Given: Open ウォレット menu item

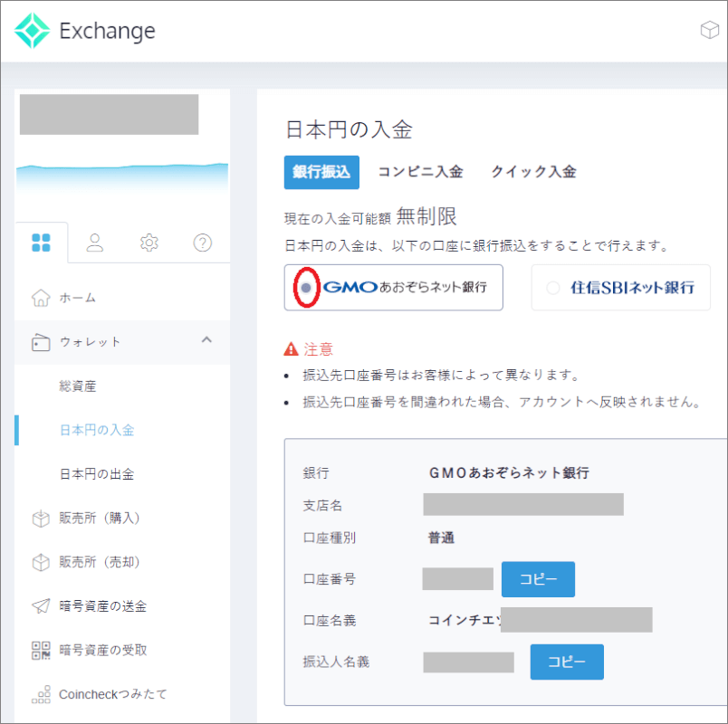Looking at the screenshot, I should [122, 342].
